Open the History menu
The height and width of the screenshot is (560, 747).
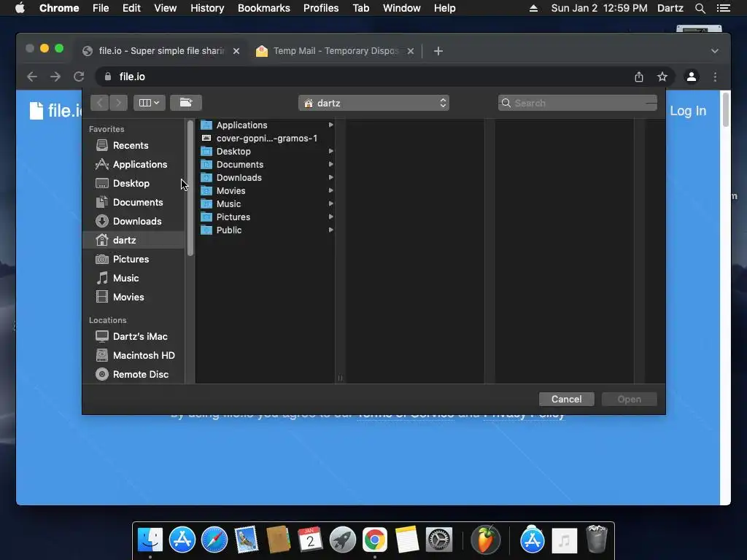point(207,8)
